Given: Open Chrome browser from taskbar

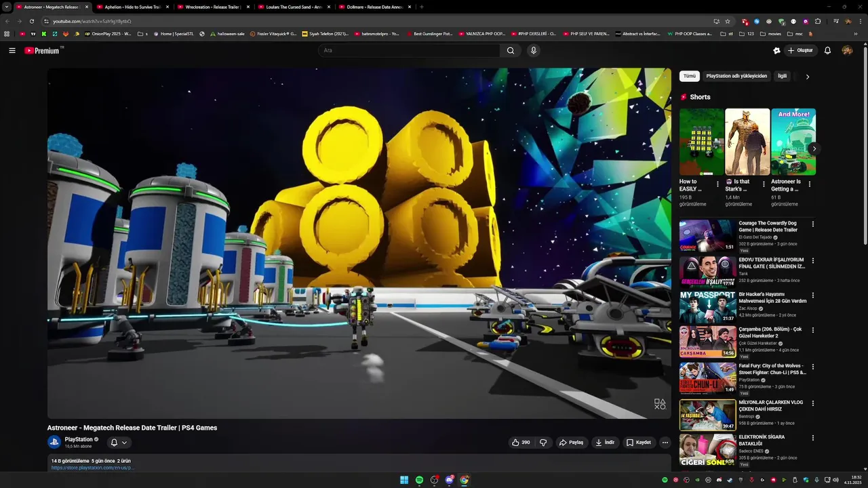Looking at the screenshot, I should pyautogui.click(x=464, y=480).
